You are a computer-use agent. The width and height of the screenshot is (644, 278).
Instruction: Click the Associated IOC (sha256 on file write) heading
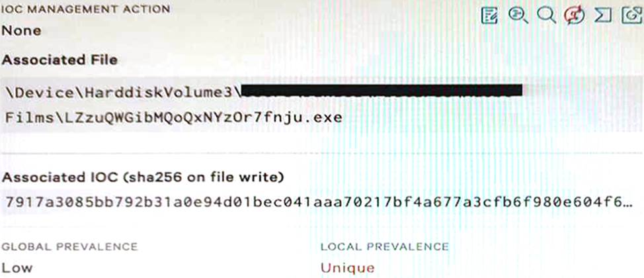click(x=143, y=177)
